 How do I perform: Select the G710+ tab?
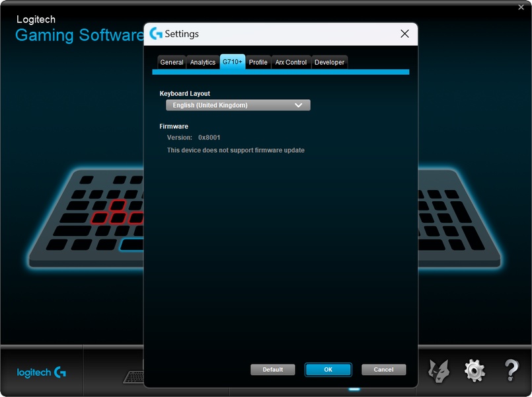coord(233,62)
